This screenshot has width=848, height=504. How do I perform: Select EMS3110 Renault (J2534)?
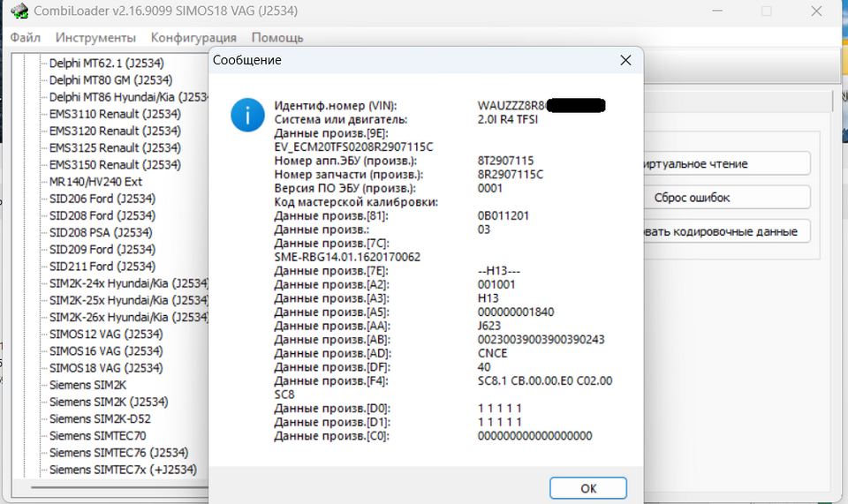(115, 114)
